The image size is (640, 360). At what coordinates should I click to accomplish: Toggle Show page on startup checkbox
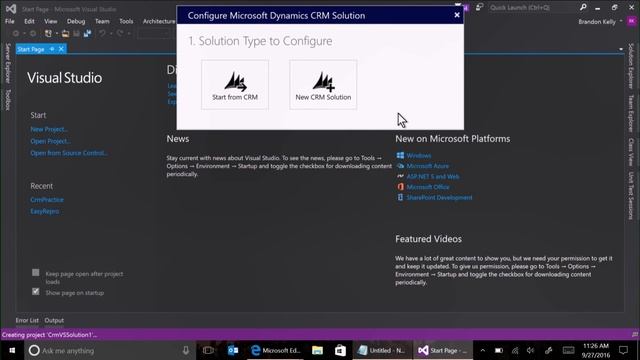(36, 291)
